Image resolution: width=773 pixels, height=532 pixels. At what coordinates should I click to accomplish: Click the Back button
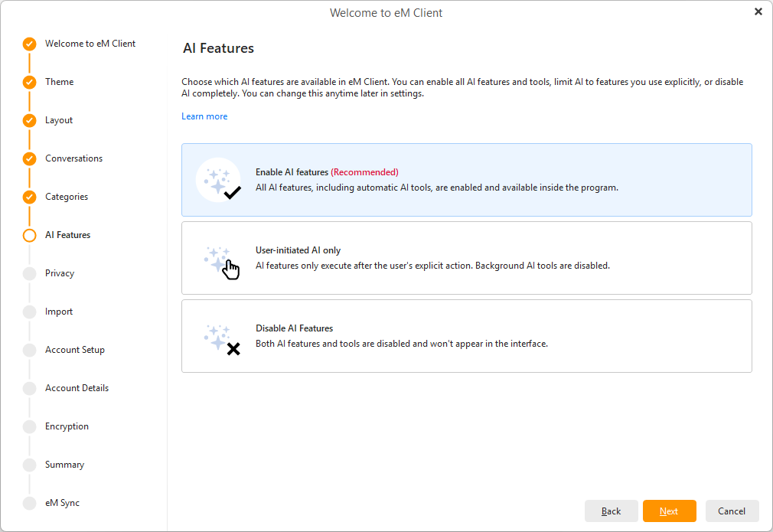(611, 511)
